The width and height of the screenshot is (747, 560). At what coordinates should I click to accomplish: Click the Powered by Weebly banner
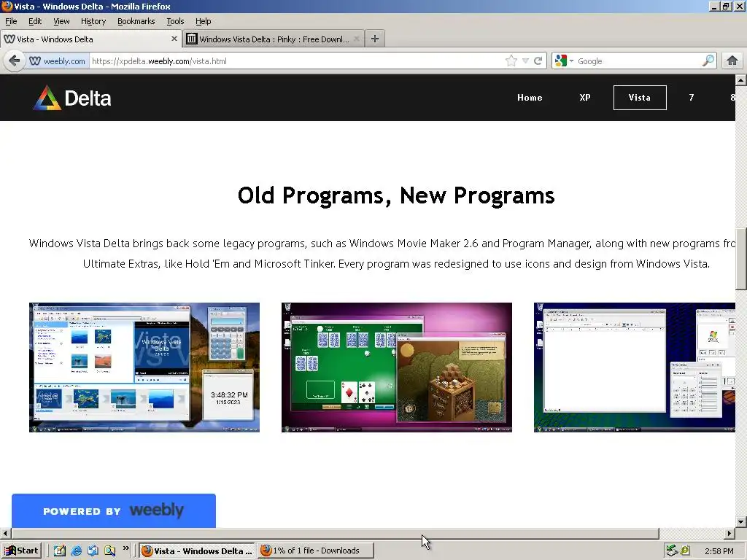coord(114,511)
